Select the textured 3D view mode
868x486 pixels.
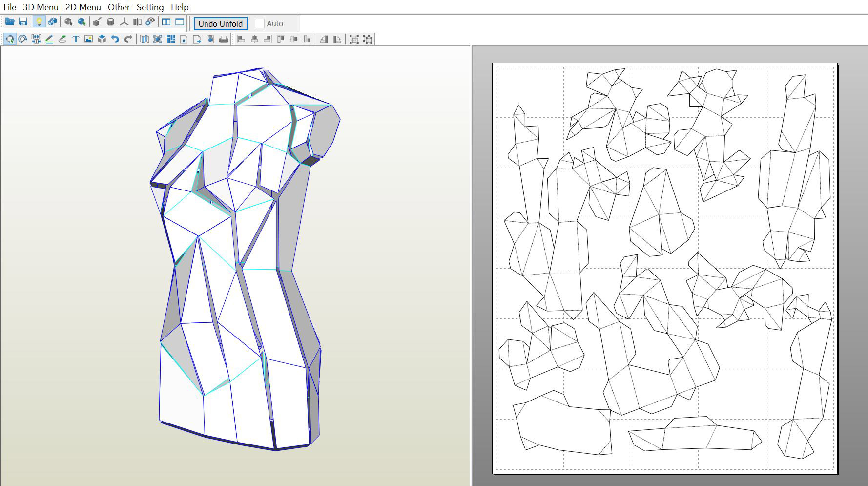pyautogui.click(x=51, y=22)
